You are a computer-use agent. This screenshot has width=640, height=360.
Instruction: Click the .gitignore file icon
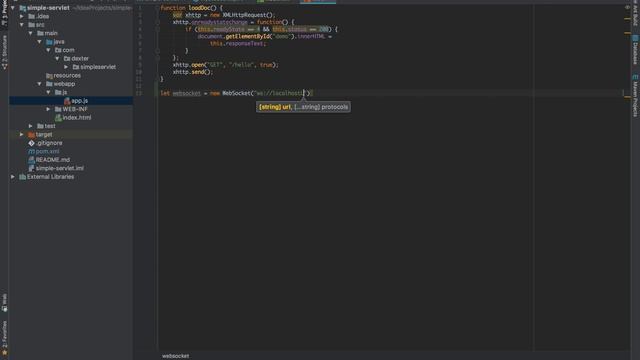coord(31,143)
